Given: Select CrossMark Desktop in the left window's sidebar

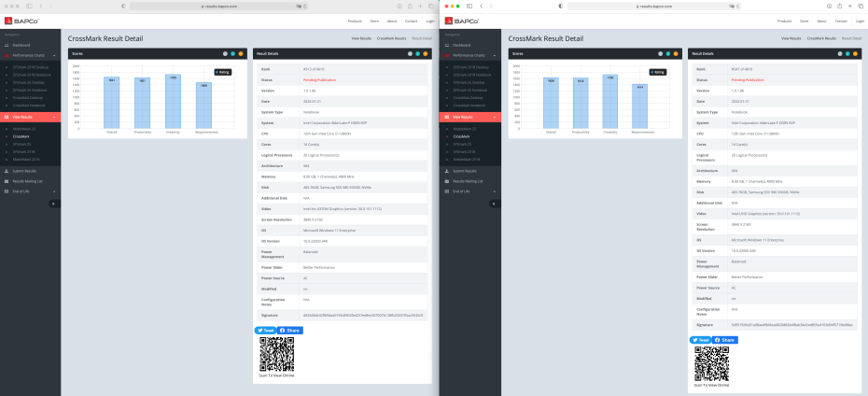Looking at the screenshot, I should click(x=28, y=97).
